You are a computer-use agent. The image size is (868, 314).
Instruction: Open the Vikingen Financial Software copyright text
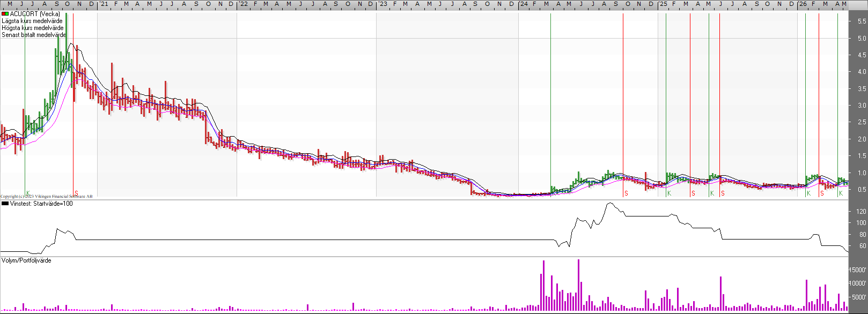pyautogui.click(x=47, y=197)
